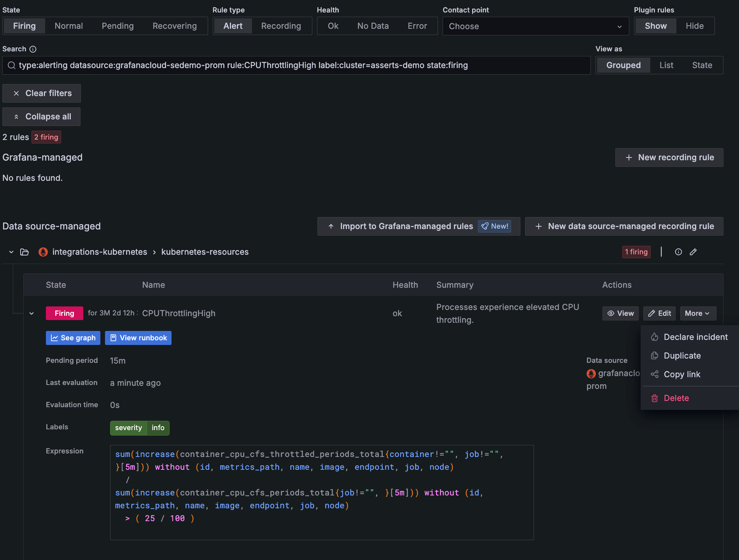Select the Normal state filter
The image size is (739, 560).
[68, 26]
